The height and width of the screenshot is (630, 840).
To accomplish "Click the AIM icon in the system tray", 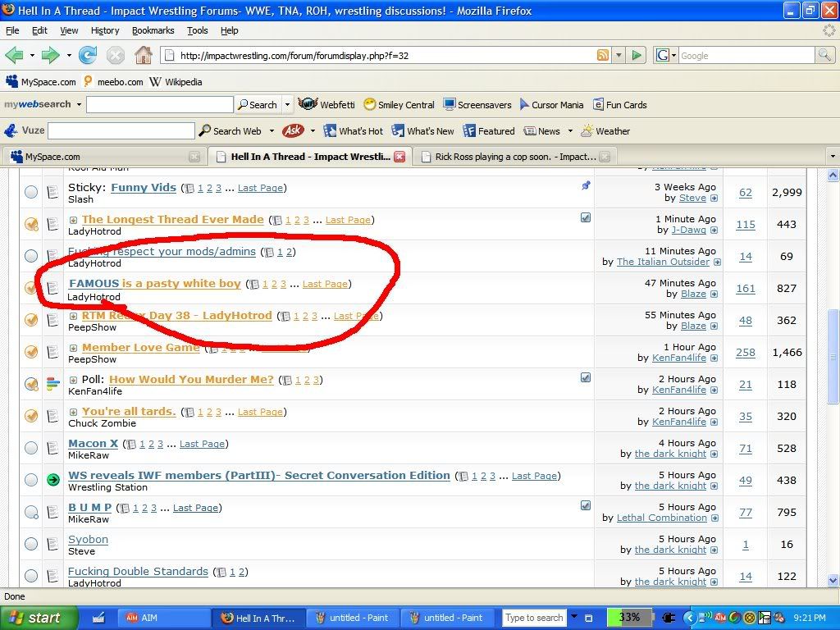I will tap(720, 618).
